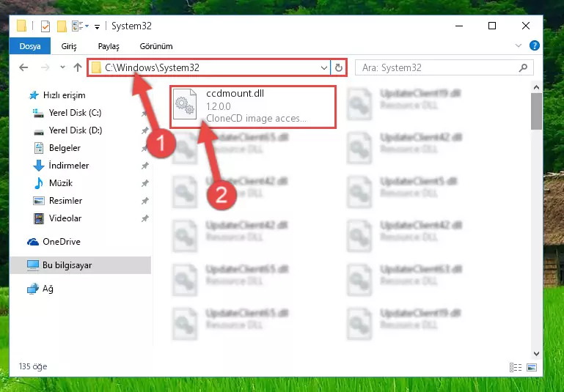The height and width of the screenshot is (392, 564).
Task: Go up one folder level
Action: (x=78, y=67)
